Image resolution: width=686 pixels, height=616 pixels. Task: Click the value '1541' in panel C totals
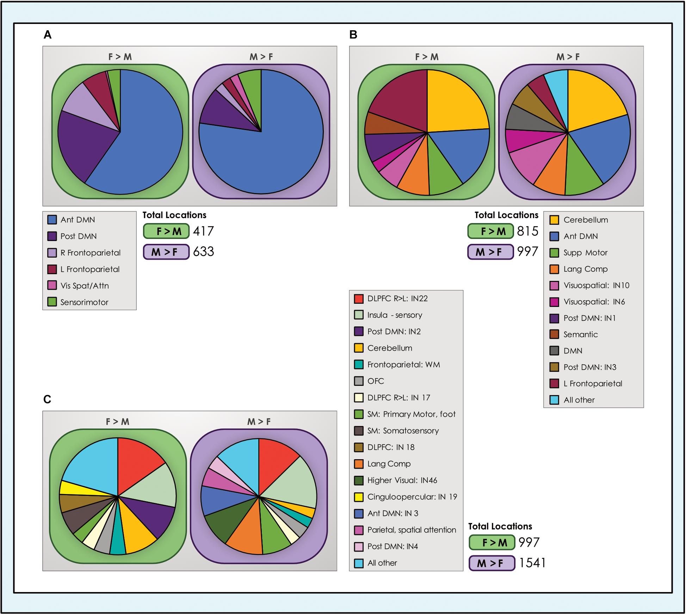click(x=532, y=563)
